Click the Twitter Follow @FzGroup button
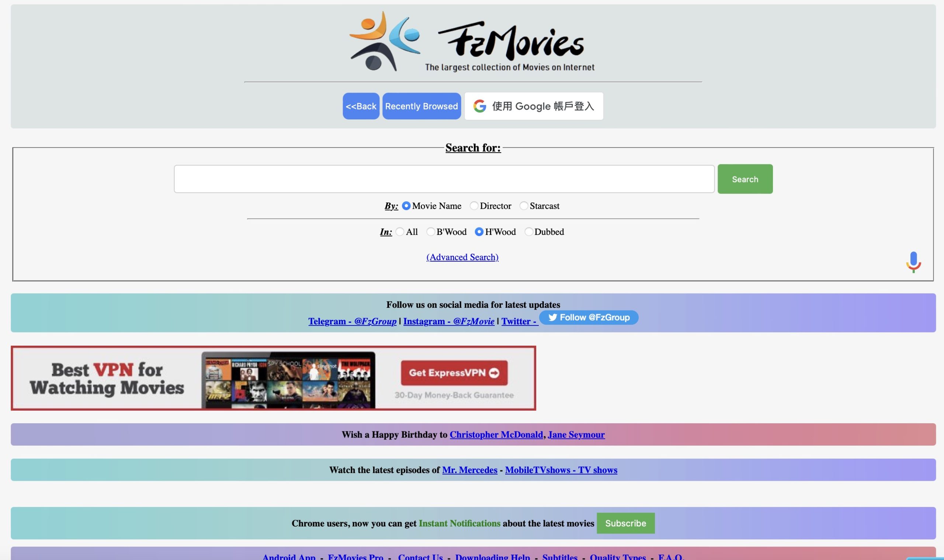The width and height of the screenshot is (944, 560). coord(589,317)
